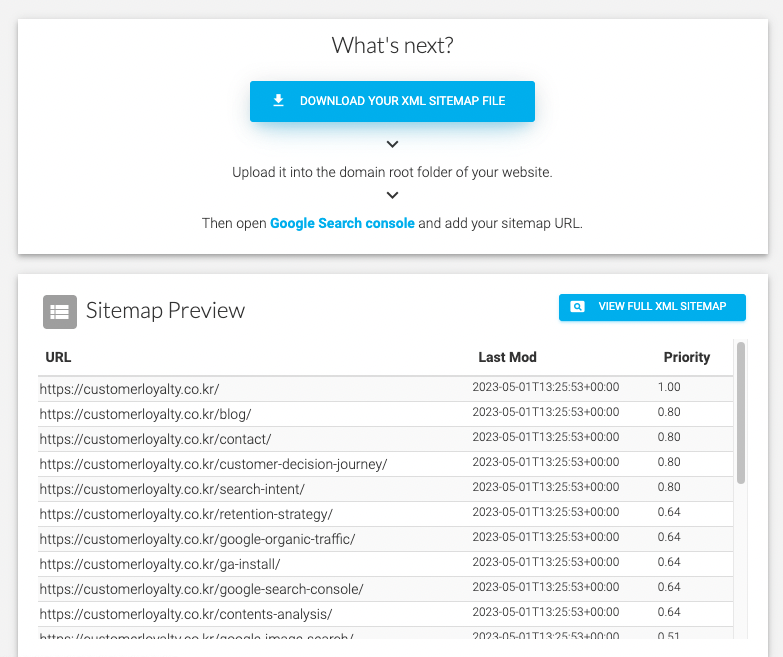The image size is (783, 657).
Task: Select the /contact/ URL entry
Action: [155, 439]
